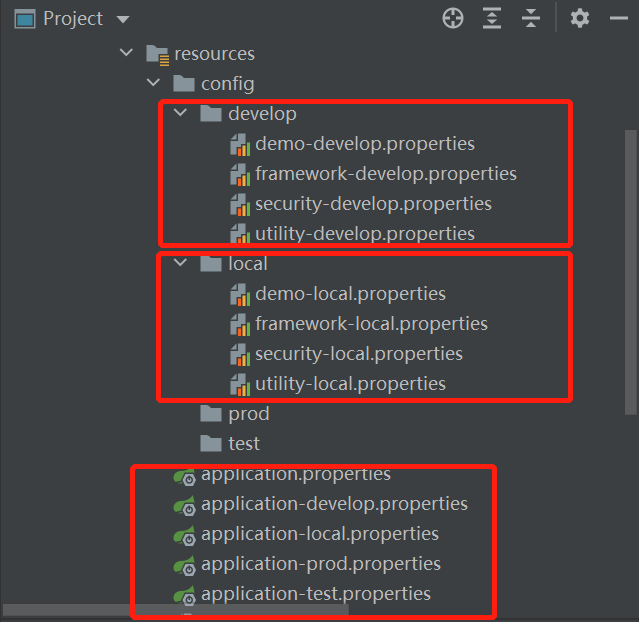This screenshot has height=622, width=639.
Task: Select 'framework-local.properties' file name
Action: [x=371, y=324]
